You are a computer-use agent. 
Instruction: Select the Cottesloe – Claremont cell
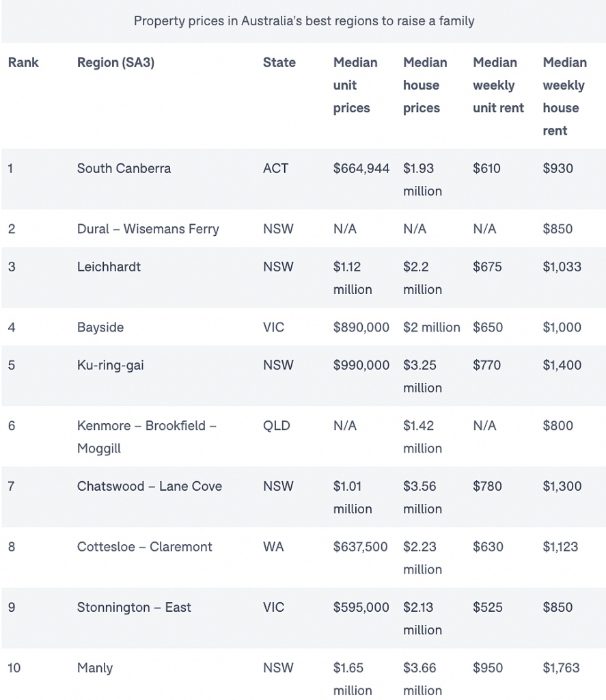tap(144, 547)
